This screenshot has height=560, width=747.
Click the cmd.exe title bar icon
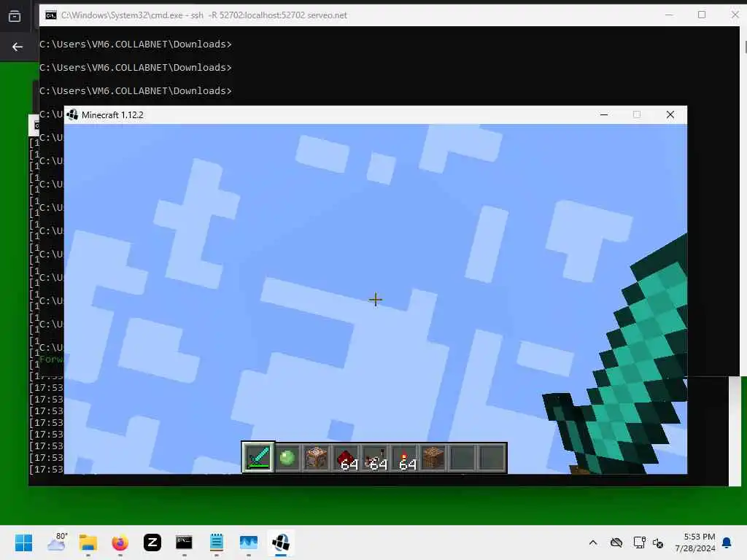[50, 15]
